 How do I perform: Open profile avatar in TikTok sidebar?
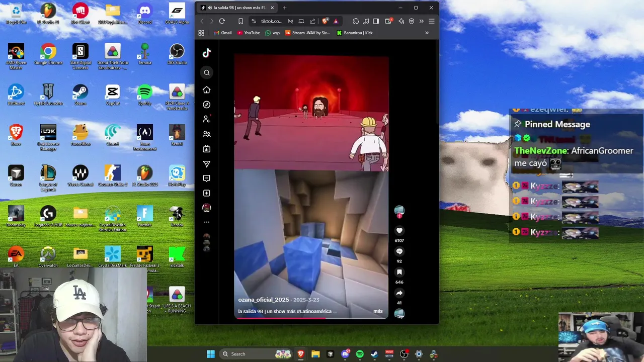tap(207, 208)
